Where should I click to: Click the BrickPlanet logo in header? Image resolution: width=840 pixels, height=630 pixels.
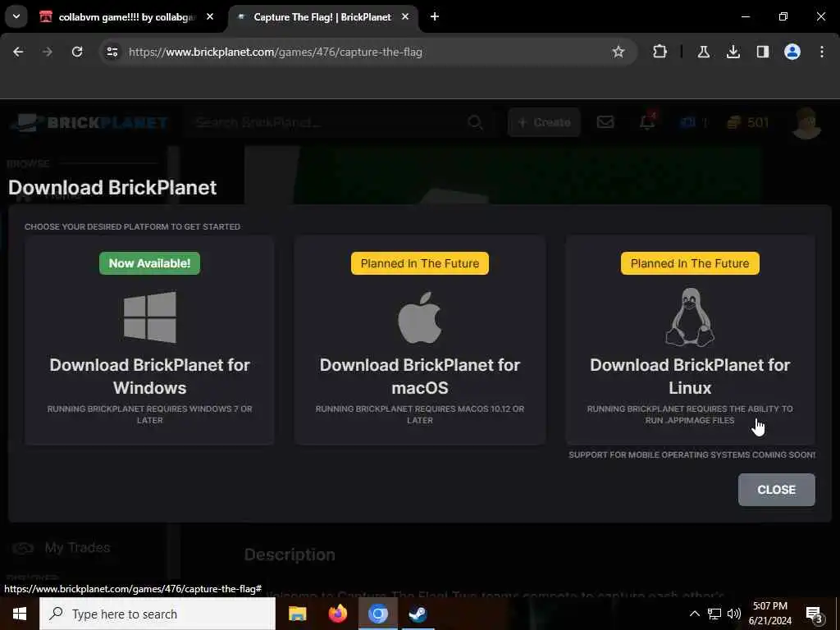pyautogui.click(x=90, y=123)
